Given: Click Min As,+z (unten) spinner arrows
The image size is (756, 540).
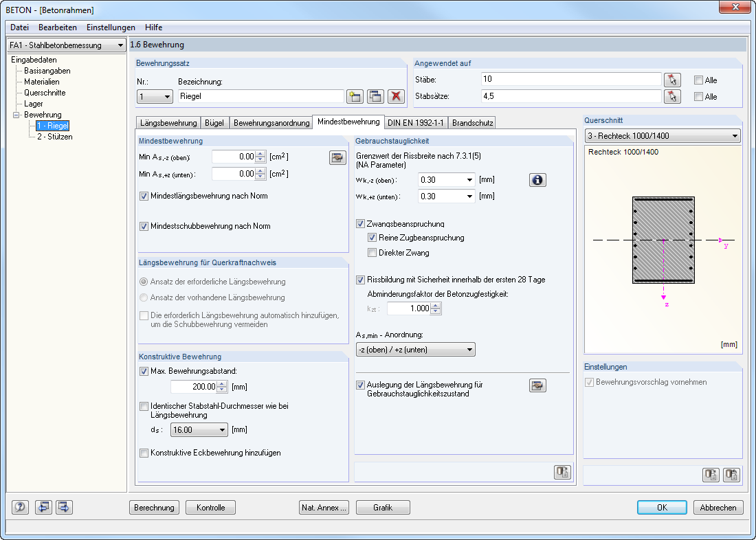Looking at the screenshot, I should point(260,174).
